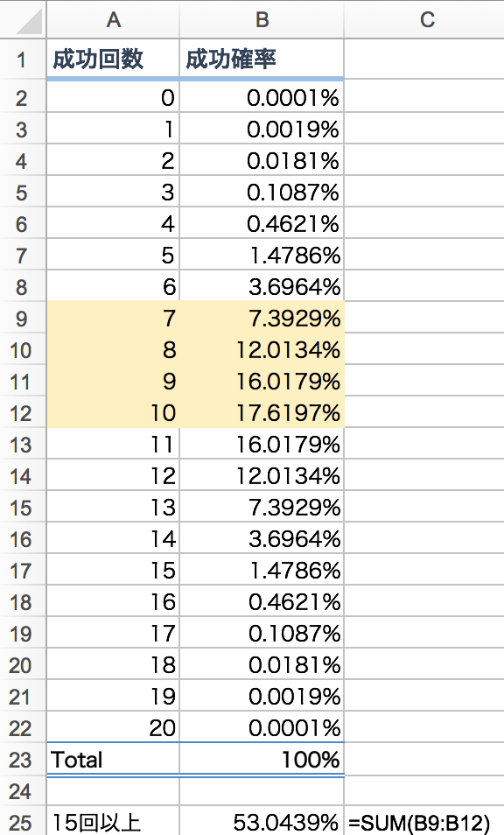The height and width of the screenshot is (835, 504).
Task: Select row 9 header
Action: click(x=23, y=319)
